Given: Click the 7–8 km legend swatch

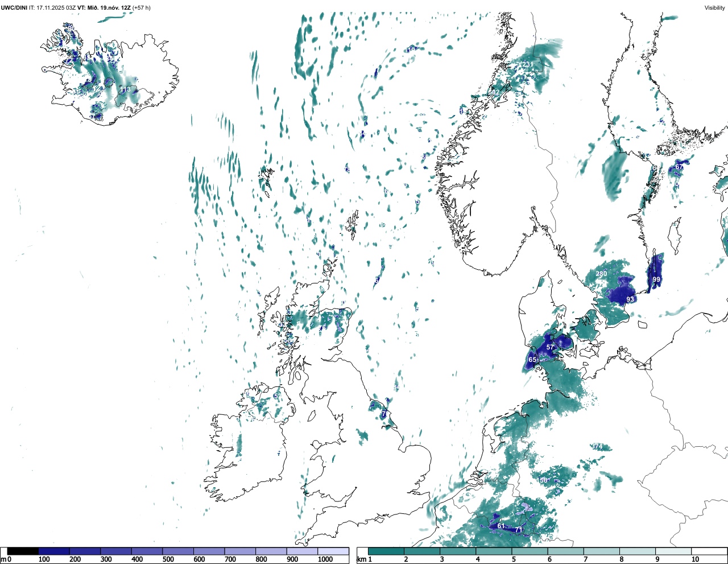Looking at the screenshot, I should 602,551.
